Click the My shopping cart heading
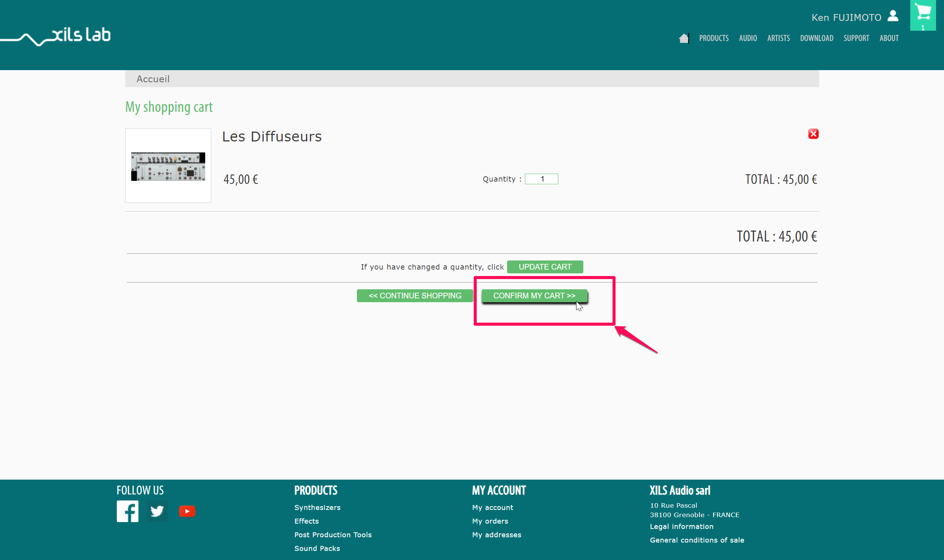 pyautogui.click(x=169, y=107)
